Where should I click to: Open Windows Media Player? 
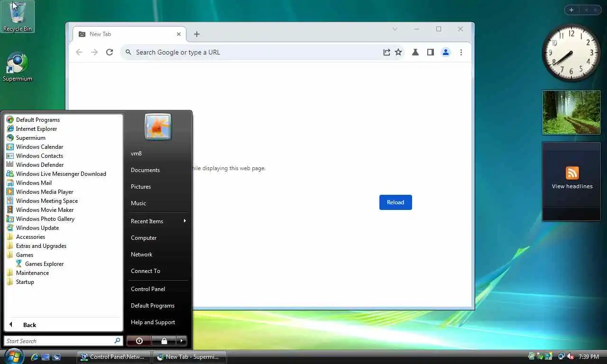[x=39, y=192]
